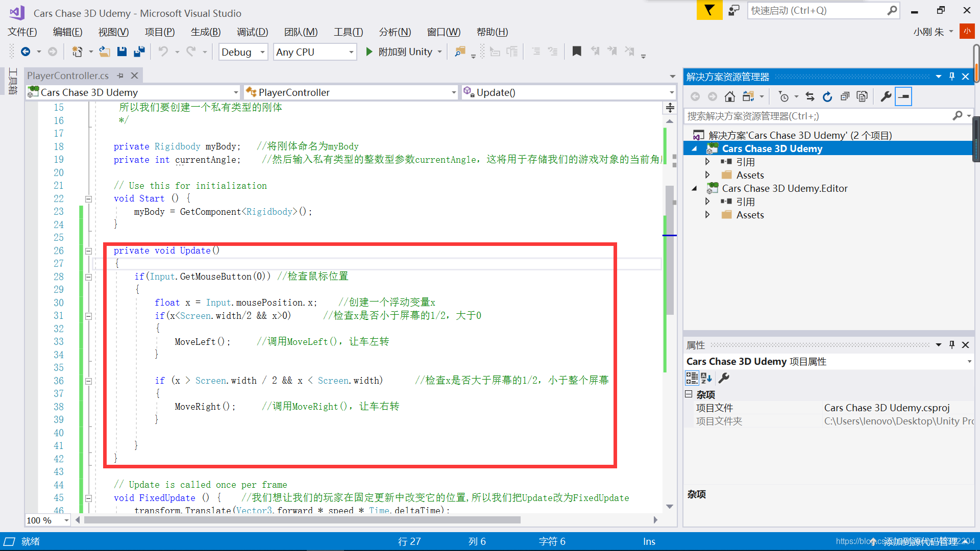
Task: Open the Update() member dropdown
Action: [x=569, y=92]
